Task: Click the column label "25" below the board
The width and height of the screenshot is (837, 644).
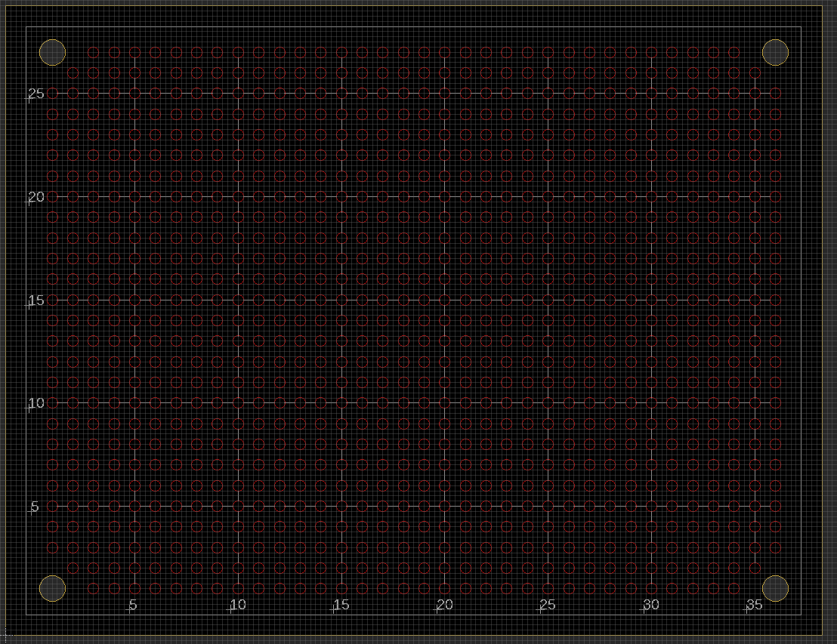Action: 548,605
